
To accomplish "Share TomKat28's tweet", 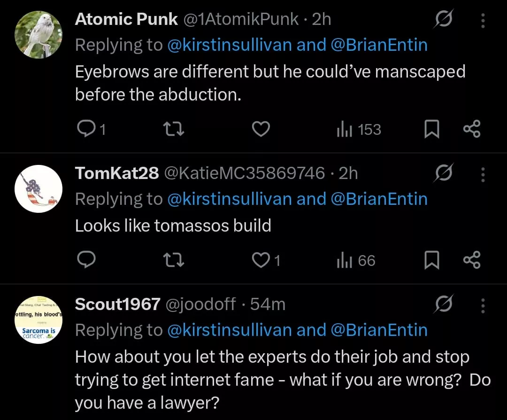I will pos(471,260).
